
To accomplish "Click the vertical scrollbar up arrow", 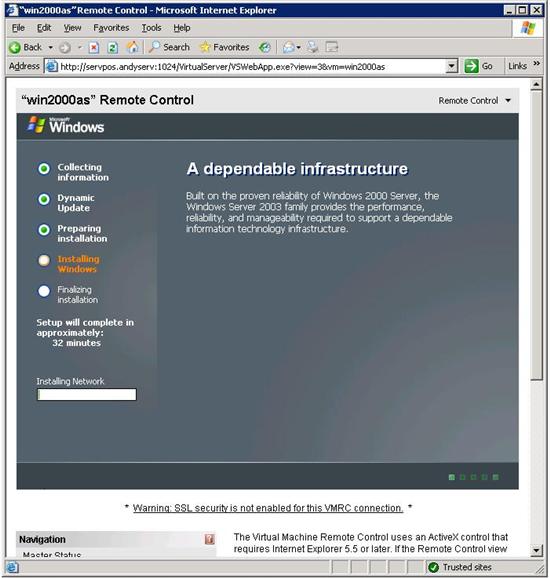I will 536,85.
